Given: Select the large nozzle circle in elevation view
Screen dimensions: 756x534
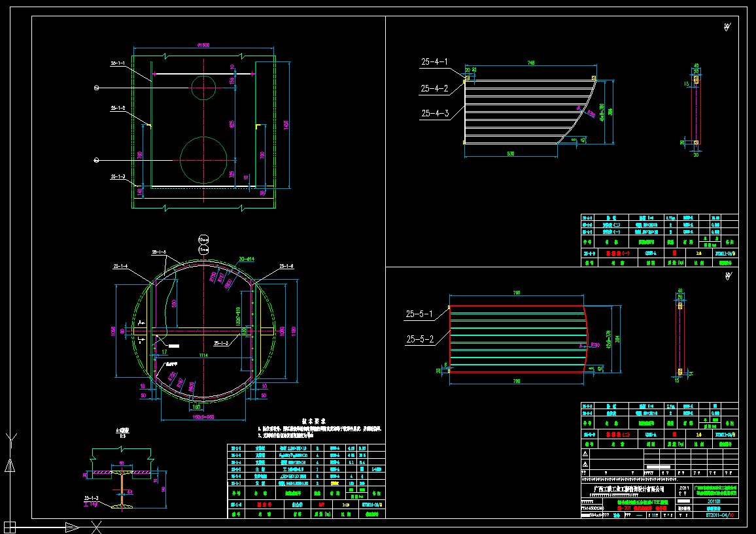Looking at the screenshot, I should pyautogui.click(x=203, y=160).
